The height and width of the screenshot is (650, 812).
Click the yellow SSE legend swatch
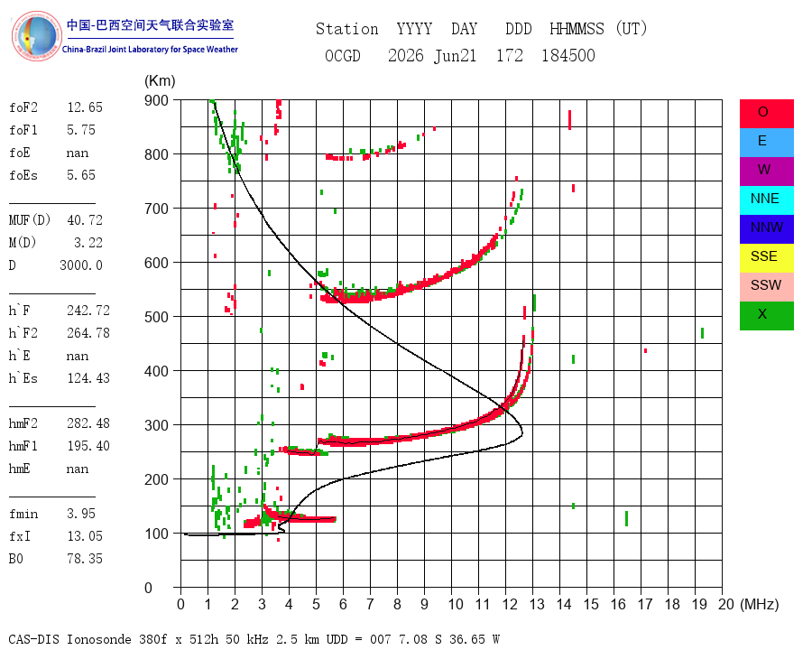pyautogui.click(x=766, y=258)
